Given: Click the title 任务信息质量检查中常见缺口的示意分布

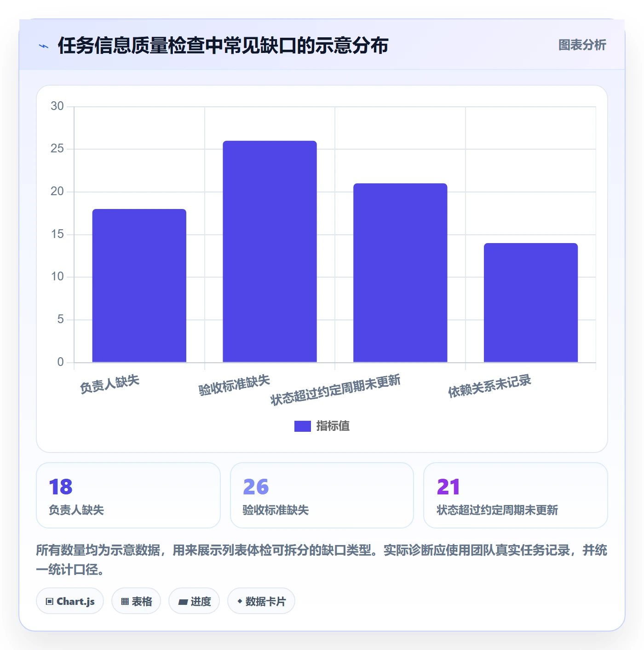Looking at the screenshot, I should (223, 46).
